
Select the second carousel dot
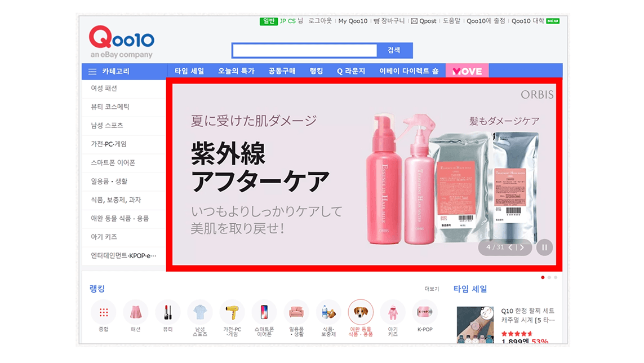pos(549,277)
